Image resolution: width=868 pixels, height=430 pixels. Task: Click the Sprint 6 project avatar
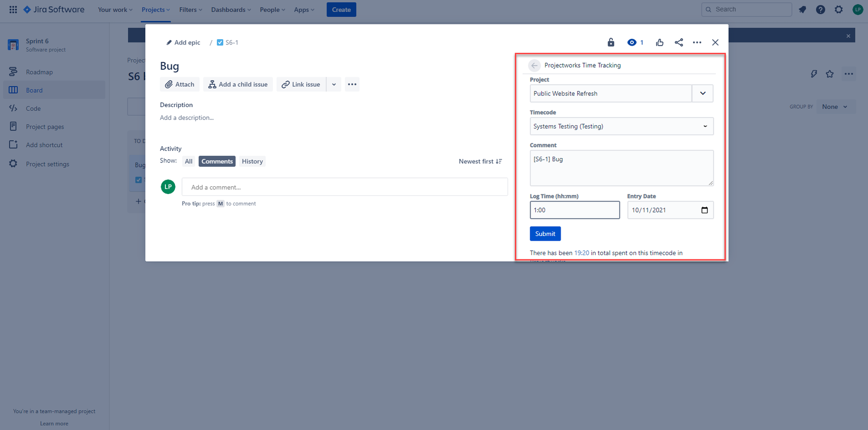[x=13, y=45]
